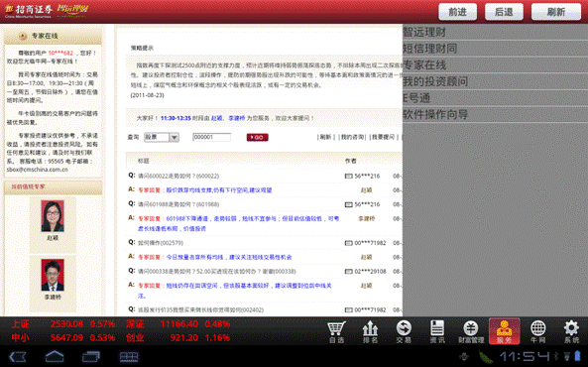
Task: Click the mail icon in the (002402) question row
Action: [x=348, y=309]
